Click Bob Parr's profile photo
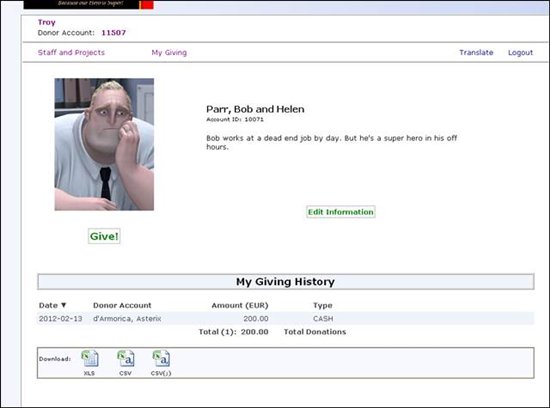This screenshot has width=550, height=408. point(104,144)
